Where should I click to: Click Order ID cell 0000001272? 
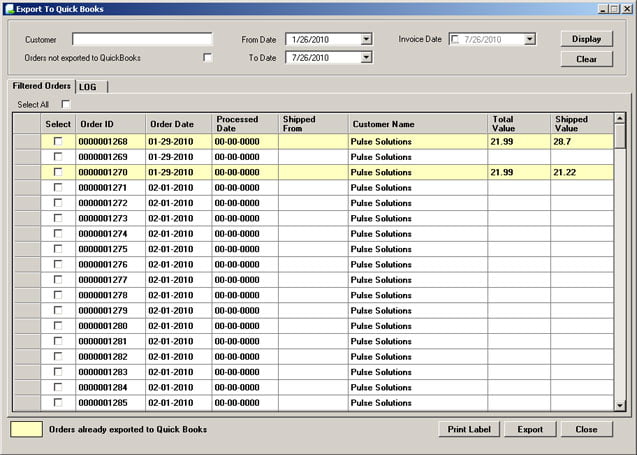110,203
